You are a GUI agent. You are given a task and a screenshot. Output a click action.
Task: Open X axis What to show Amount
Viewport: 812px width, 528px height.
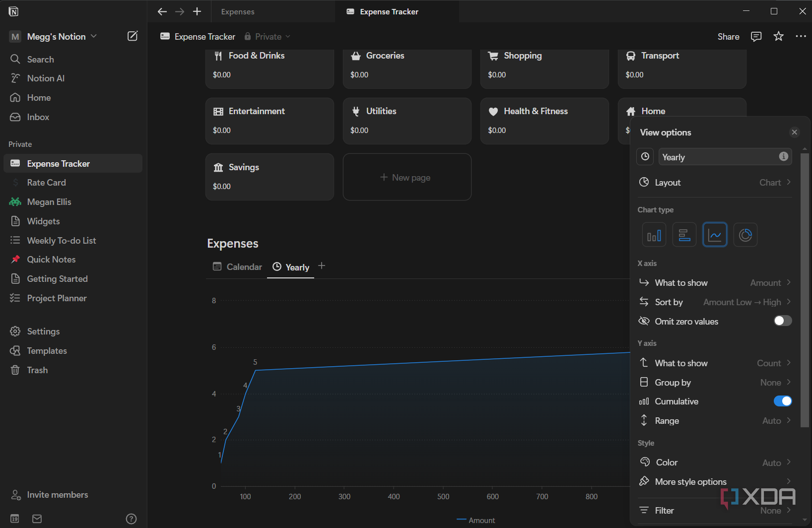point(715,283)
